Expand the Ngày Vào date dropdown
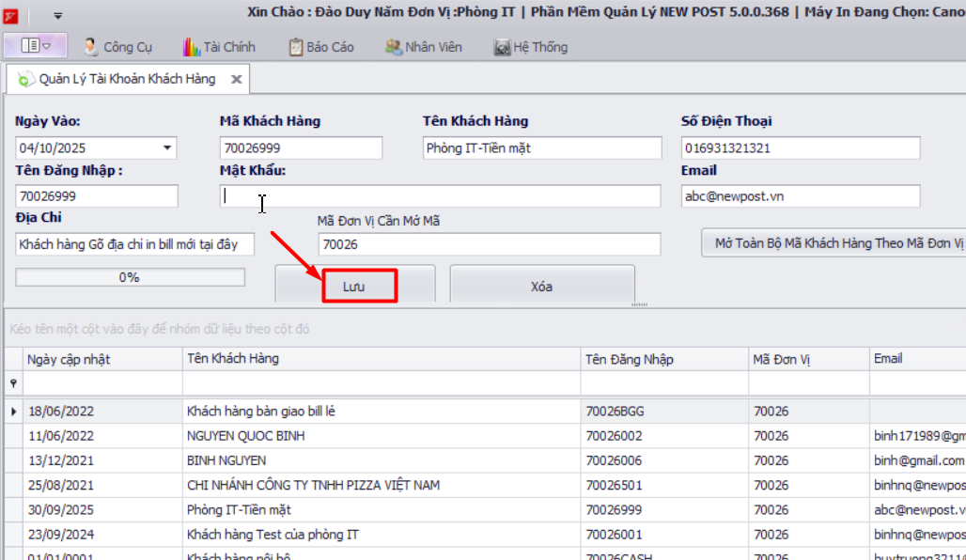 pos(167,148)
